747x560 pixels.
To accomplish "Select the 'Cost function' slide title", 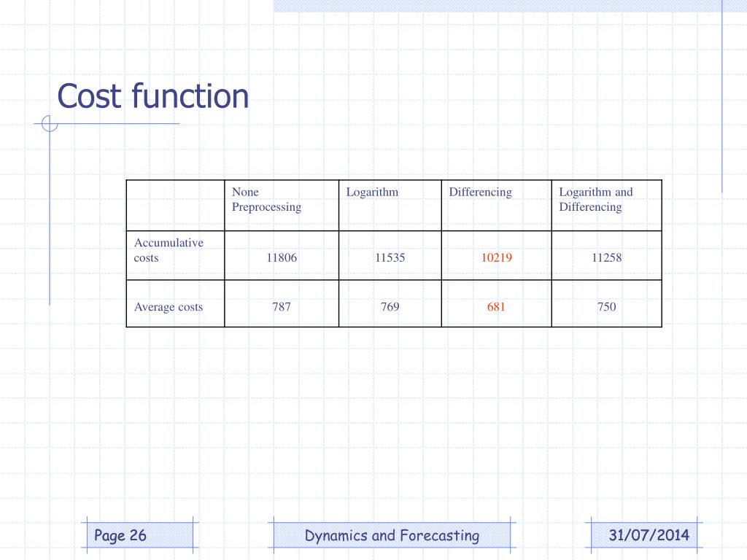I will (x=153, y=96).
